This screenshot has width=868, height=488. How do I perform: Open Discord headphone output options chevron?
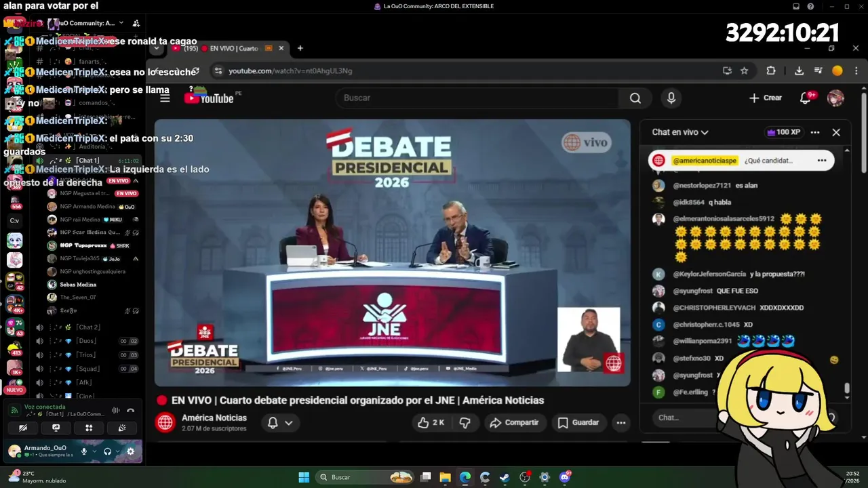[117, 451]
